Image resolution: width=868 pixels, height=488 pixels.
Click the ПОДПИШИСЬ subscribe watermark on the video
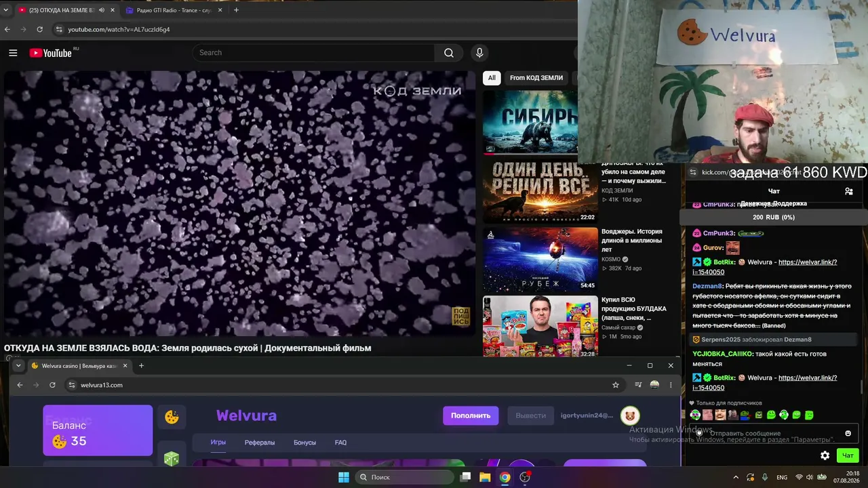click(x=461, y=317)
